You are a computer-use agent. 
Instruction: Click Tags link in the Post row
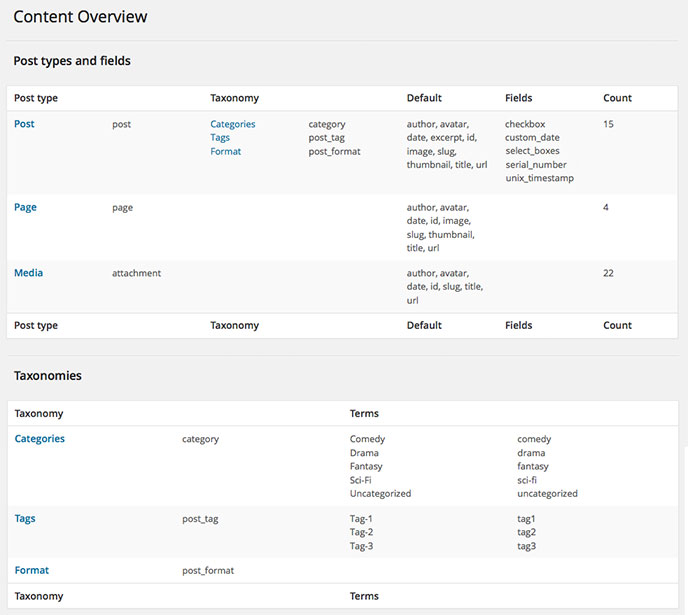[x=220, y=138]
